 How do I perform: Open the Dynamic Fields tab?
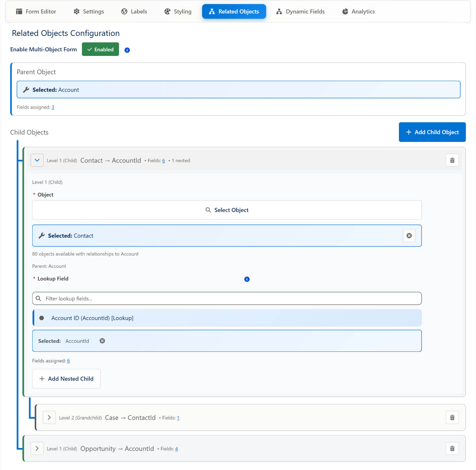(x=301, y=11)
